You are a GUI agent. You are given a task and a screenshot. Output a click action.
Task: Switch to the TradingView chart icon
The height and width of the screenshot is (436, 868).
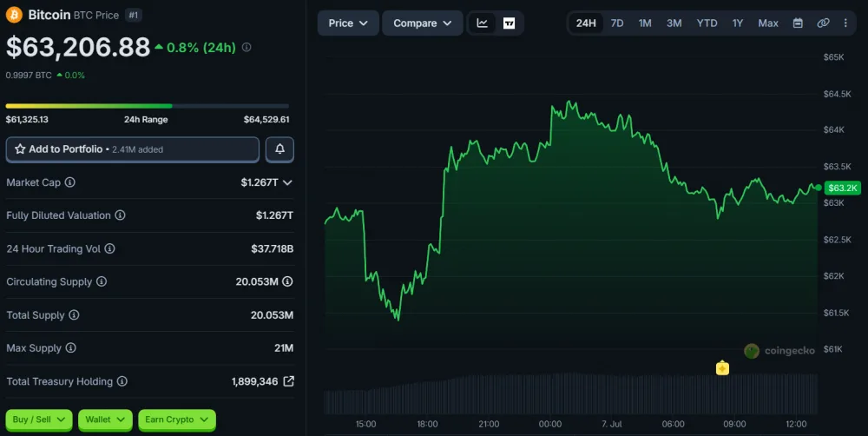(x=509, y=23)
